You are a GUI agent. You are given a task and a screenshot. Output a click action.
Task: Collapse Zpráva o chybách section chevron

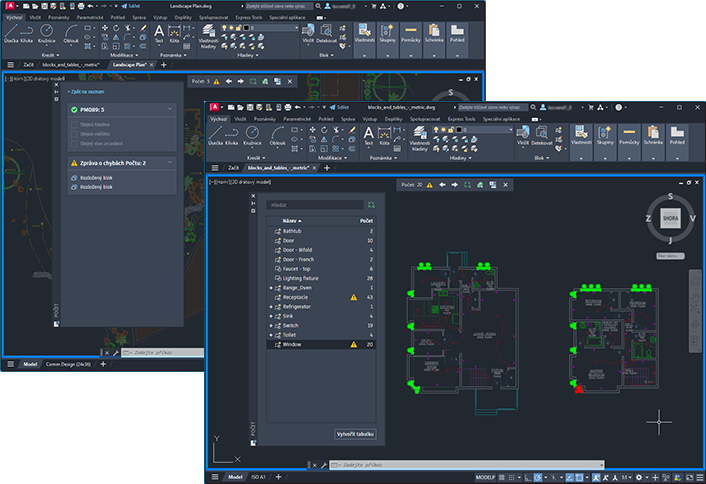coord(170,162)
